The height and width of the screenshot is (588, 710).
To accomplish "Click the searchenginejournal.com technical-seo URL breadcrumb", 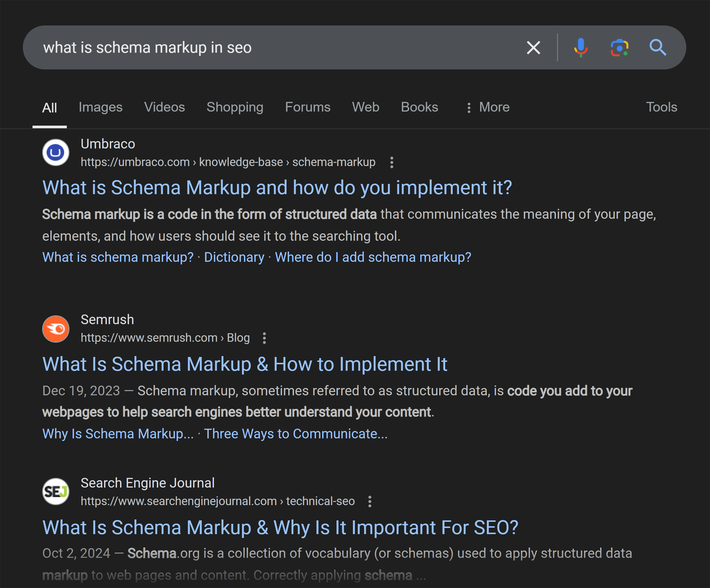I will coord(218,501).
